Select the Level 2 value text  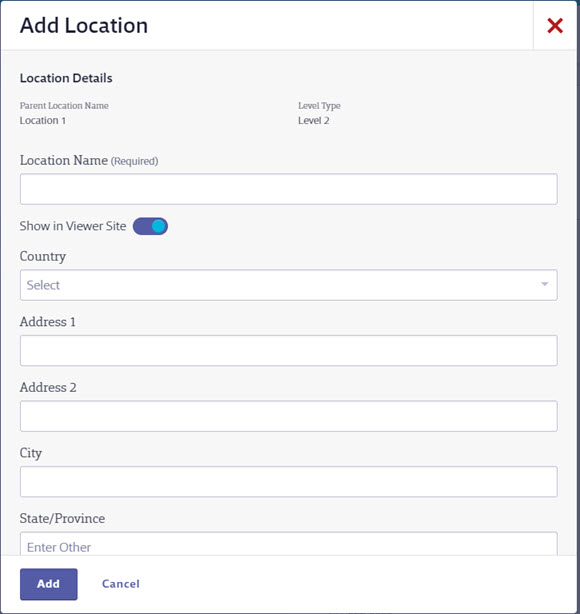pos(314,121)
